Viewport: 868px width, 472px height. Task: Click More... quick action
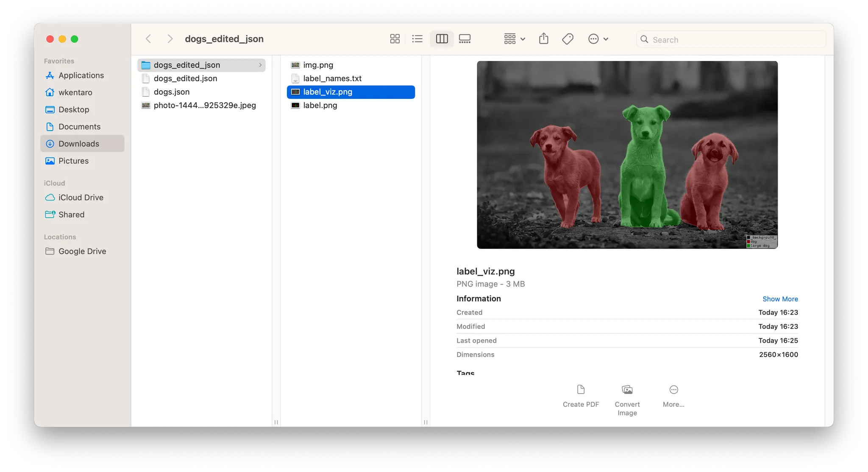tap(673, 396)
